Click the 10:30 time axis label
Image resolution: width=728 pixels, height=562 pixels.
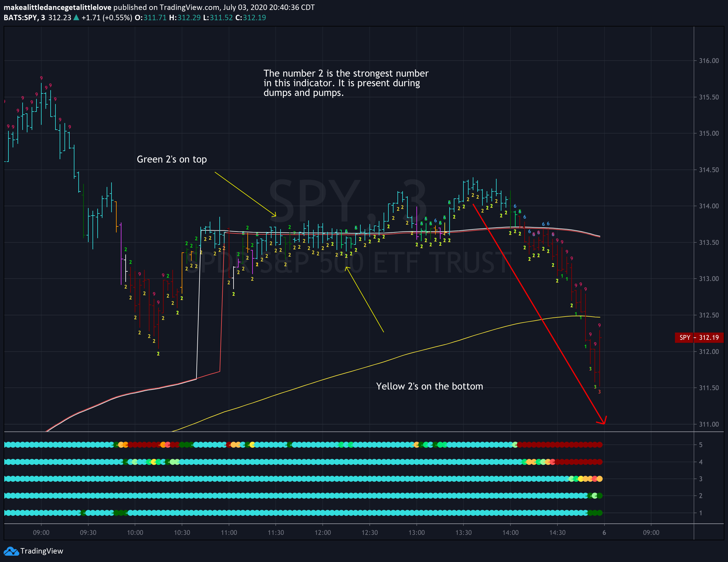tap(182, 533)
